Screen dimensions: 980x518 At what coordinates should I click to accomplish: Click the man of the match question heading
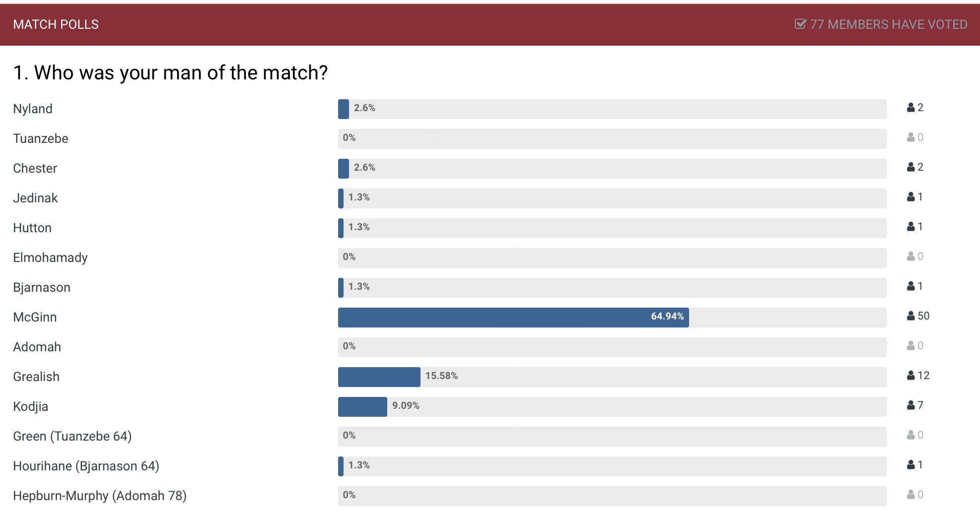click(170, 72)
